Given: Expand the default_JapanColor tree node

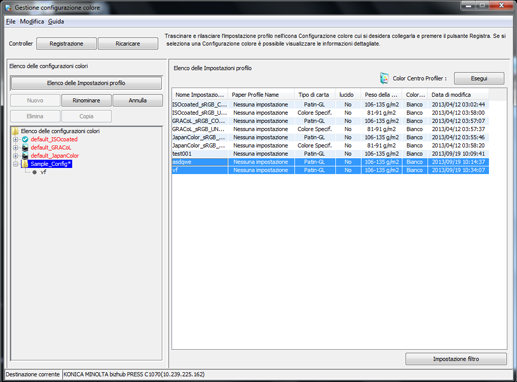Looking at the screenshot, I should [15, 156].
